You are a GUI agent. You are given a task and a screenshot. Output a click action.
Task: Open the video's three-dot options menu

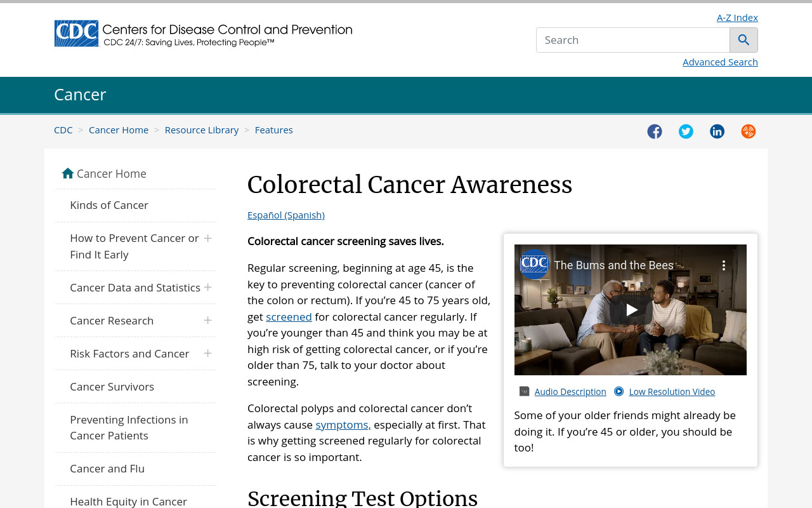click(723, 265)
